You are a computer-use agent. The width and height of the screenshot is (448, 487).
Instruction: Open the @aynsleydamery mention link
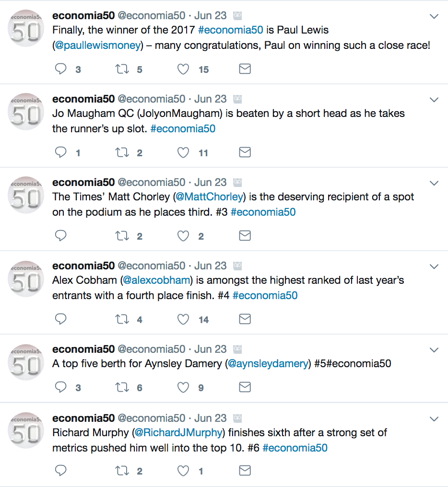(268, 364)
